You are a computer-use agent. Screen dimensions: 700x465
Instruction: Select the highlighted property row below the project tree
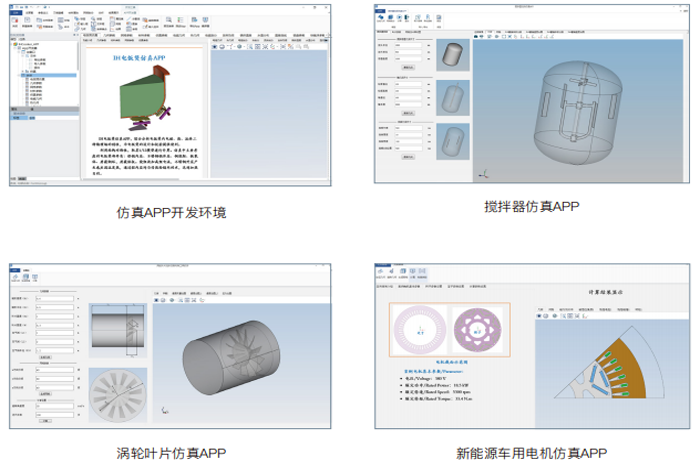click(44, 118)
